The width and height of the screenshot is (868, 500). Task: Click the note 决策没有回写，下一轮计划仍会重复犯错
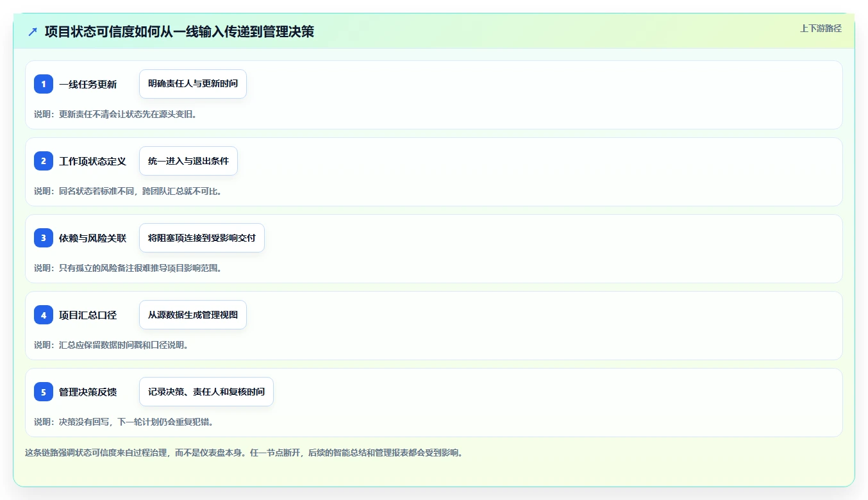point(124,422)
